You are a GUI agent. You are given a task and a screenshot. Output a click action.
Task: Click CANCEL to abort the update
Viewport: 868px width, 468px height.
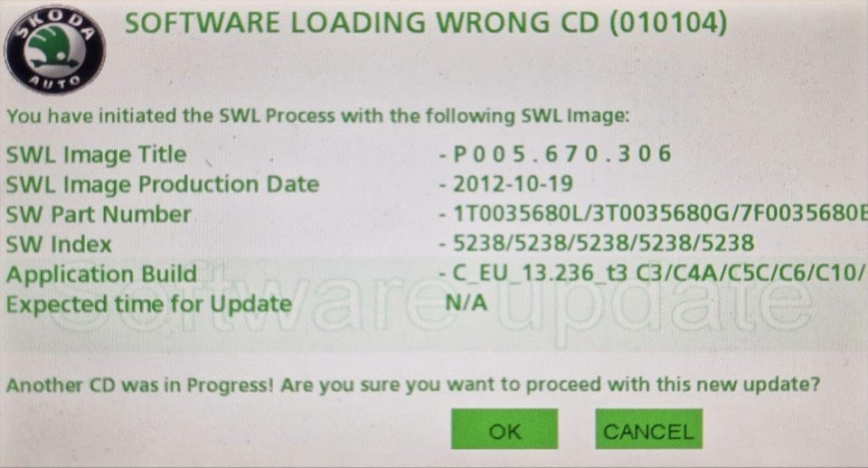coord(649,429)
